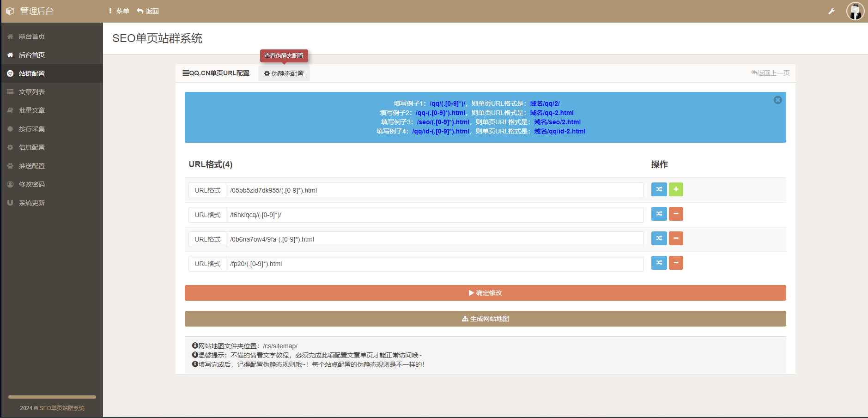Screen dimensions: 868x418
Task: Open 推送配置 push settings
Action: 31,165
